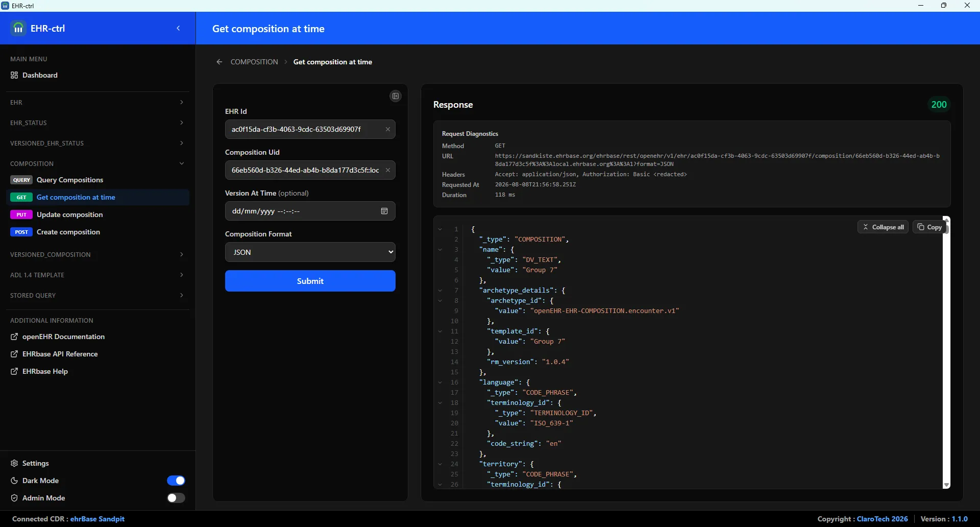This screenshot has height=527, width=980.
Task: Clear the EHR Id field
Action: pyautogui.click(x=388, y=129)
